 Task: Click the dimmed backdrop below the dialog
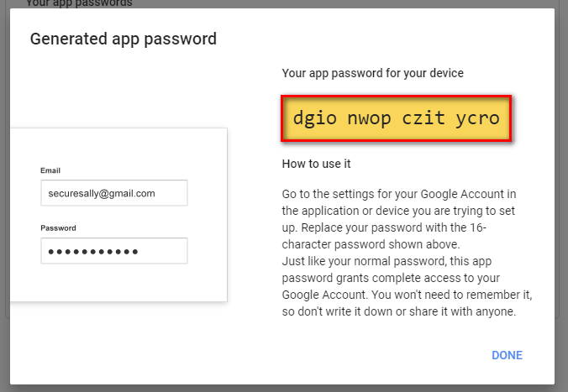[x=284, y=388]
